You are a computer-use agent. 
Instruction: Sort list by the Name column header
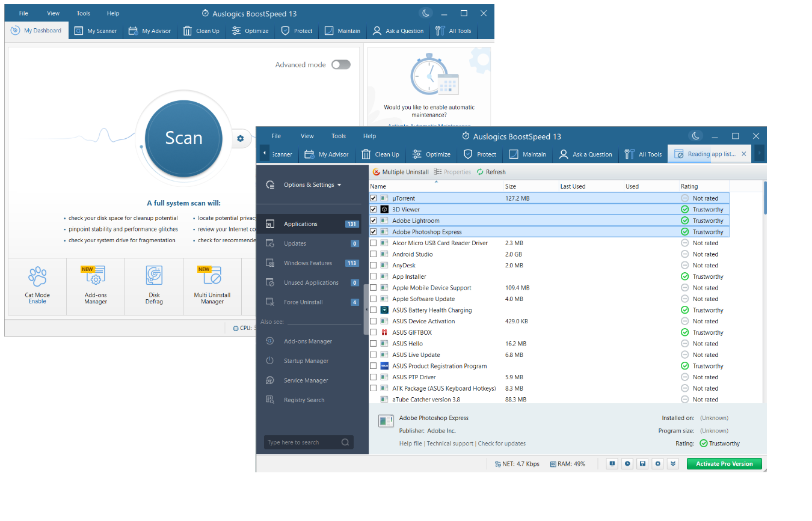pos(435,186)
